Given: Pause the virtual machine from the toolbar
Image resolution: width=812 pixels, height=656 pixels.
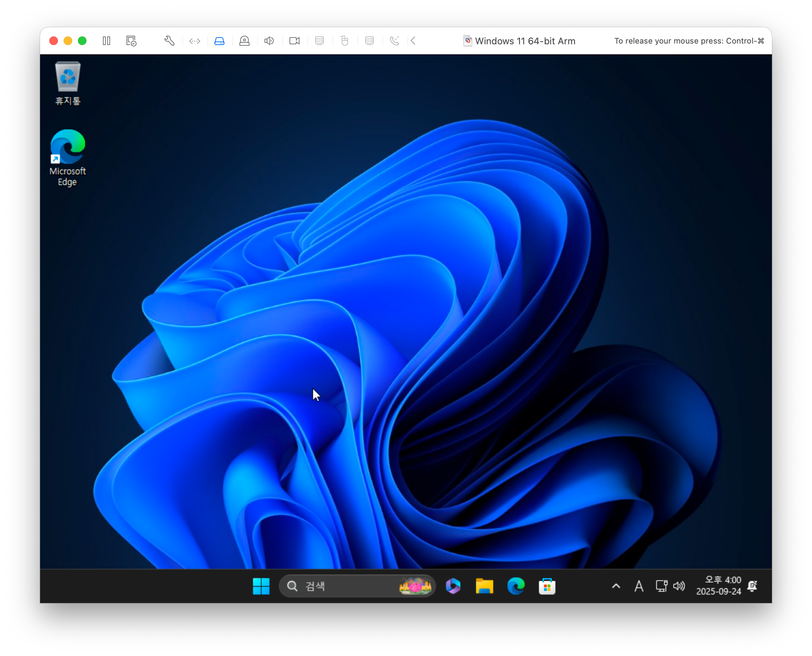Looking at the screenshot, I should tap(107, 41).
